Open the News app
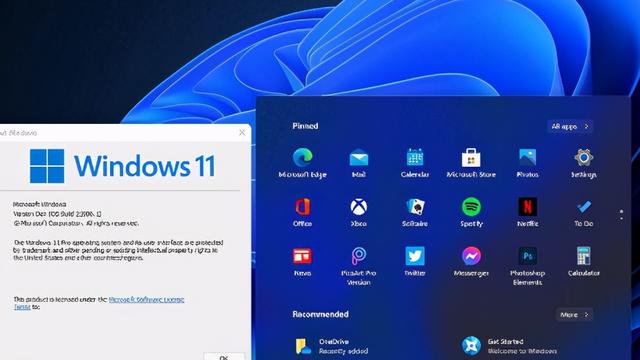This screenshot has height=360, width=640. (302, 262)
